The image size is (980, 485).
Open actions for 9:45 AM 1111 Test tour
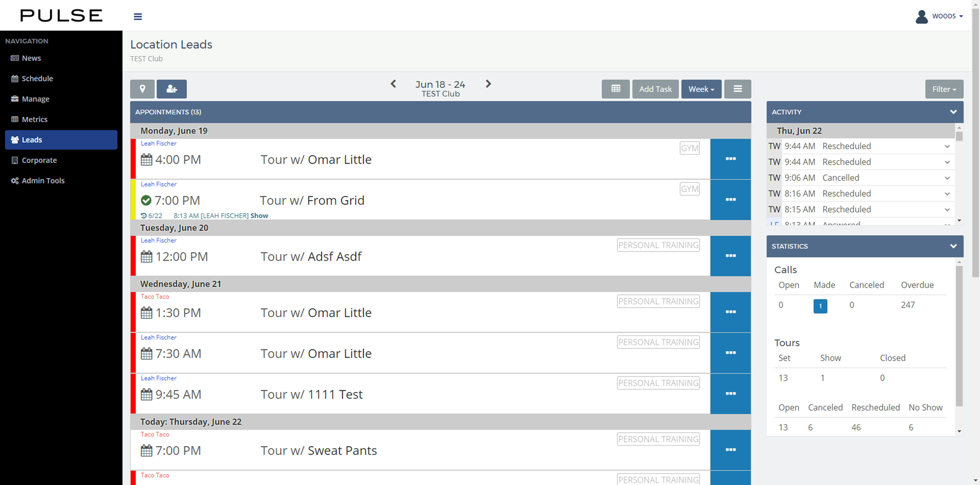730,393
